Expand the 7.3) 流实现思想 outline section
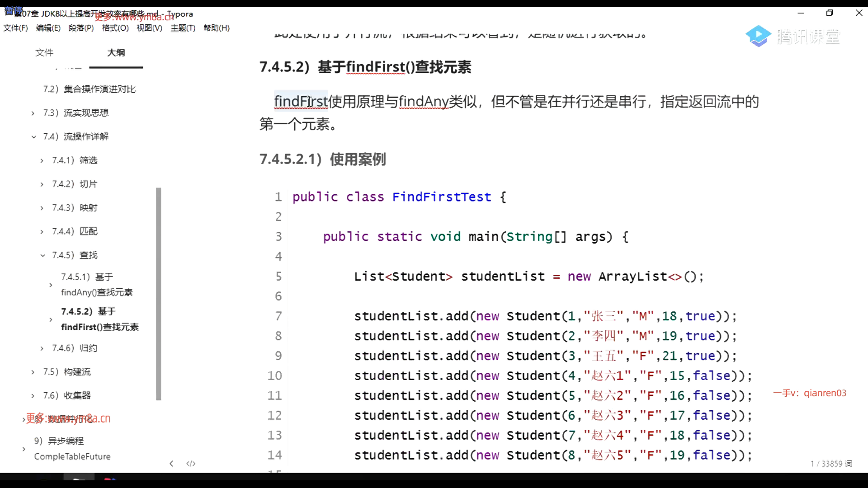Image resolution: width=868 pixels, height=488 pixels. (x=33, y=113)
